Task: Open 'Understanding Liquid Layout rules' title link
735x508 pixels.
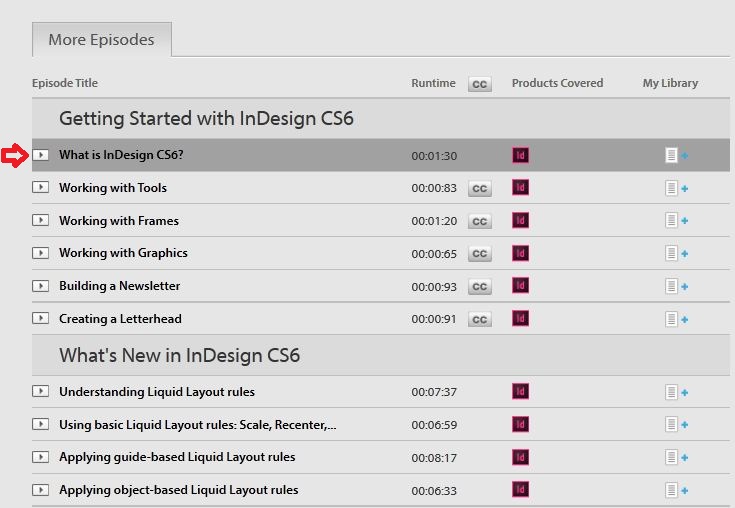Action: 157,392
